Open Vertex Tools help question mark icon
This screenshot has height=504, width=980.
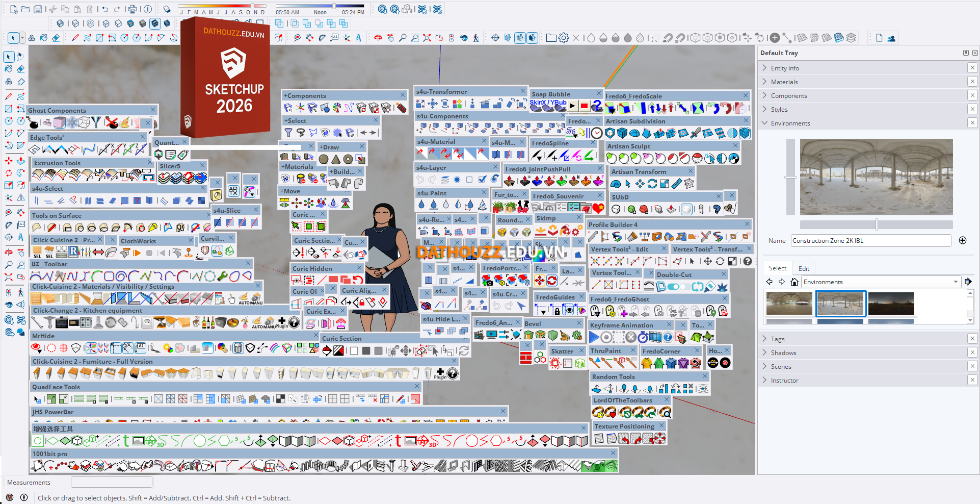[747, 261]
